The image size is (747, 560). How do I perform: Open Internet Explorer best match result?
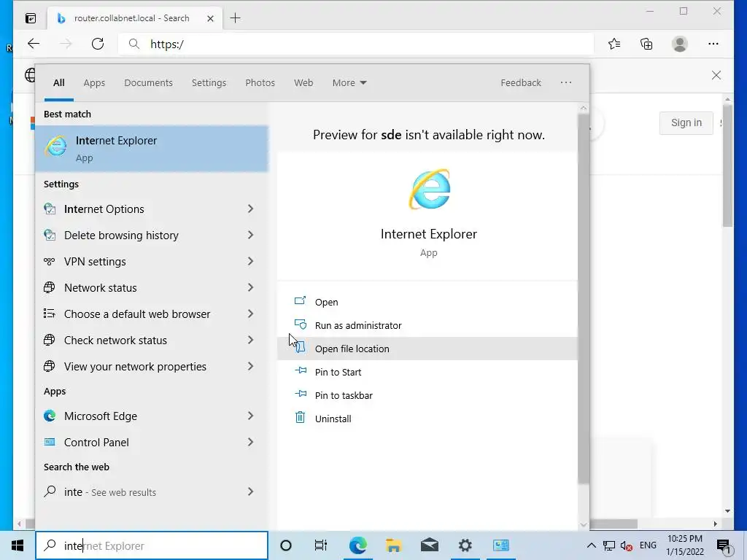tap(152, 149)
